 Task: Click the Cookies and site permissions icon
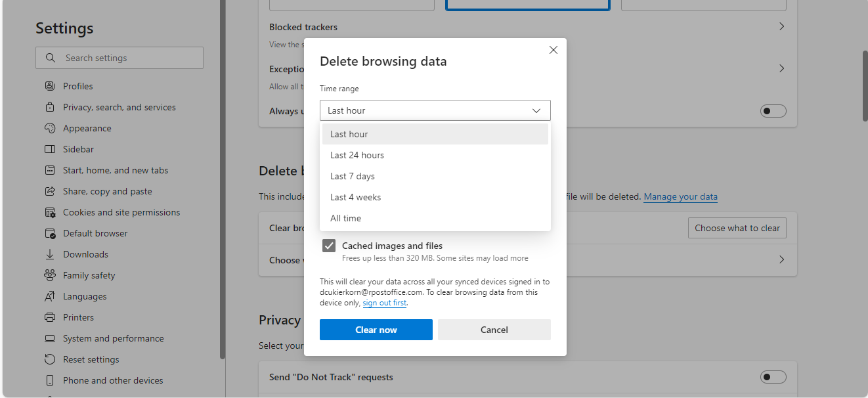click(x=50, y=212)
